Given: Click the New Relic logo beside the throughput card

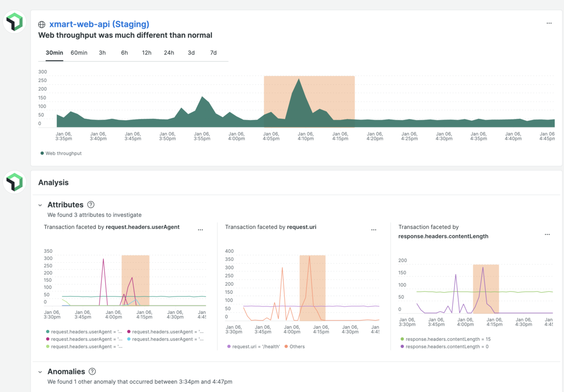Looking at the screenshot, I should pos(15,22).
